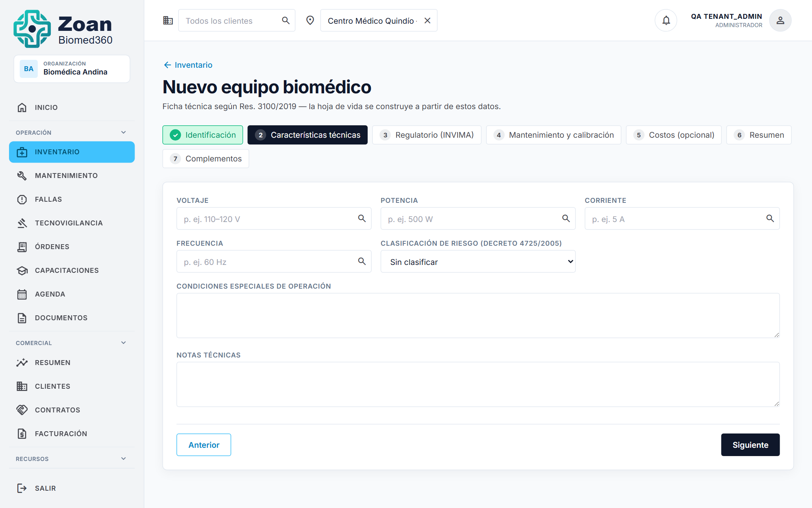
Task: Click the Salir logout icon
Action: point(22,488)
